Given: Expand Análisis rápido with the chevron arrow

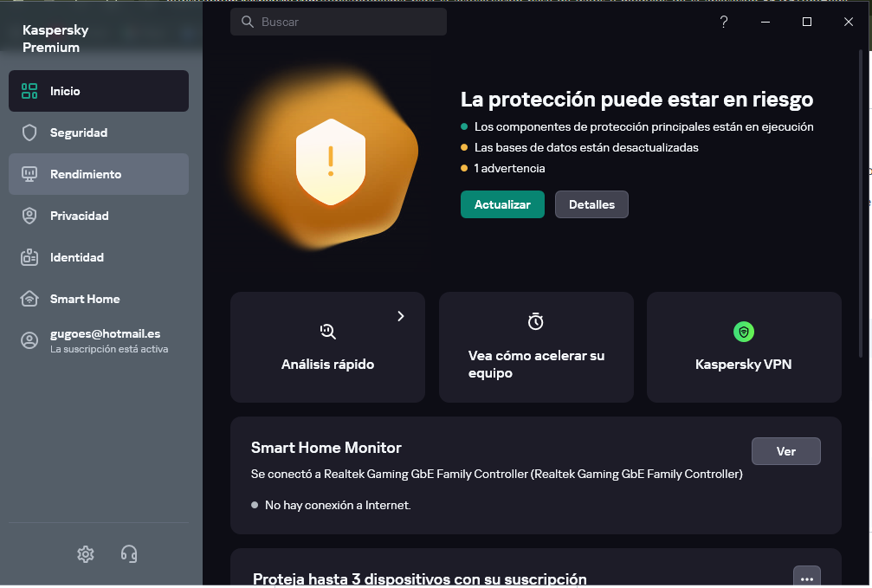Looking at the screenshot, I should click(400, 316).
